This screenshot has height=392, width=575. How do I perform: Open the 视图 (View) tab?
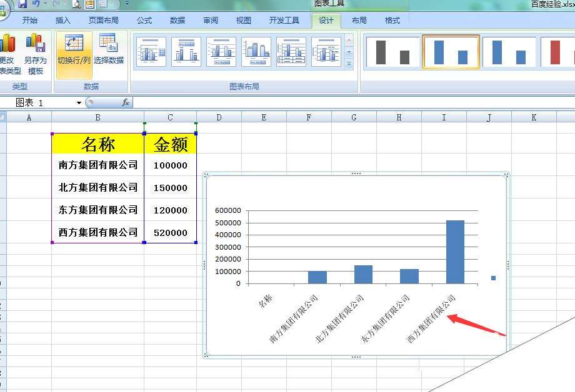pyautogui.click(x=244, y=21)
